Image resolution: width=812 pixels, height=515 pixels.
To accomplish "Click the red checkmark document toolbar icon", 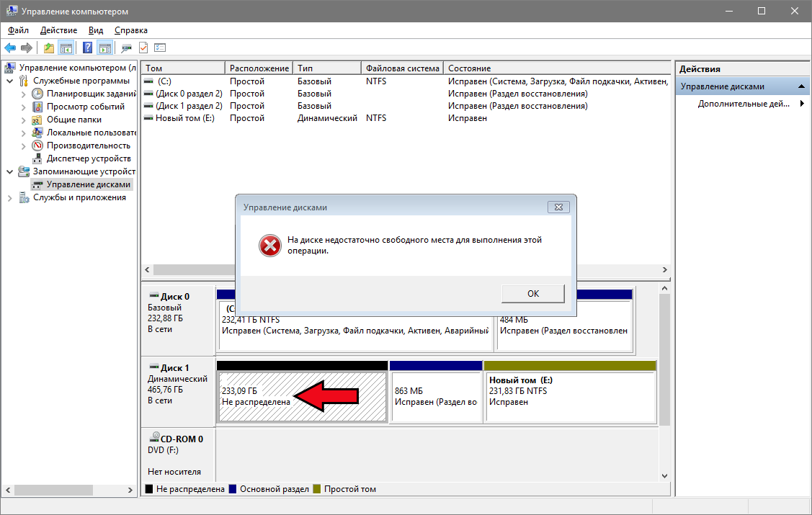I will [x=143, y=48].
